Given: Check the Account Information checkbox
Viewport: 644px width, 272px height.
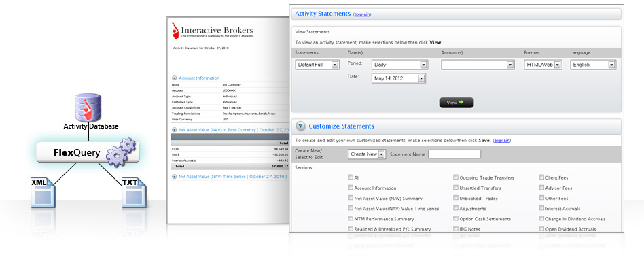Looking at the screenshot, I should coord(351,188).
